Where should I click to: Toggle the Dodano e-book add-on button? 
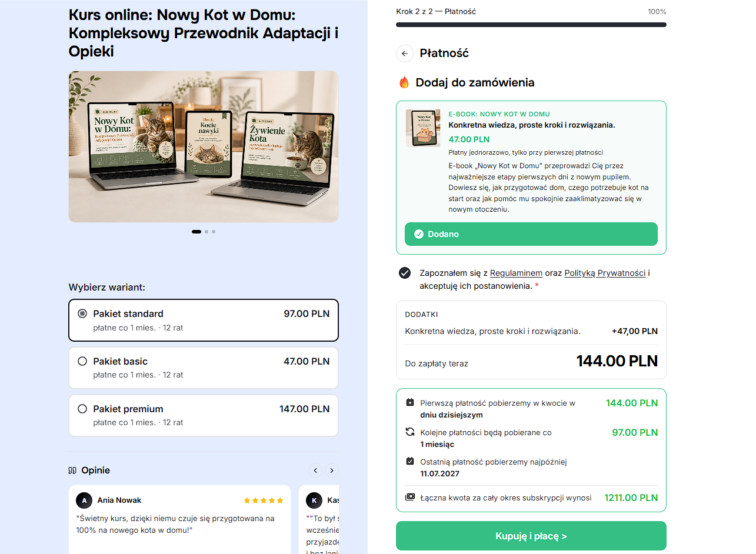click(x=531, y=234)
